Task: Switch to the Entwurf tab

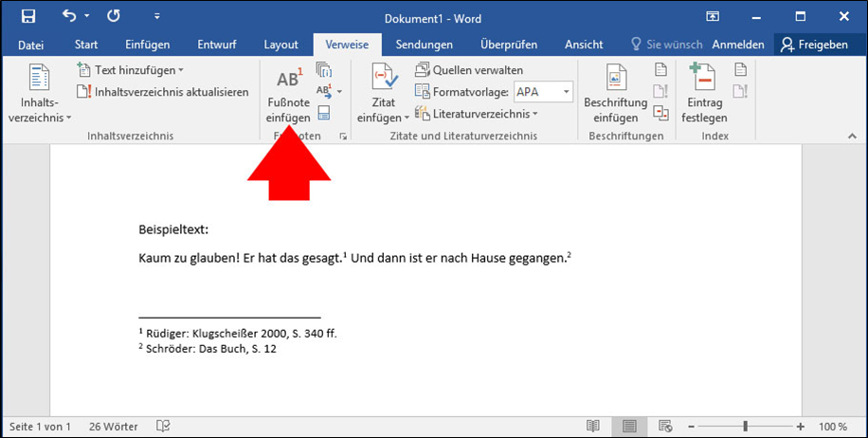Action: 216,45
